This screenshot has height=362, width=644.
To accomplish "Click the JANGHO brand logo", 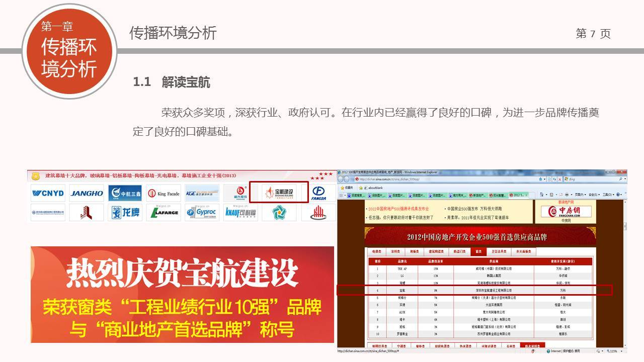I will point(87,193).
